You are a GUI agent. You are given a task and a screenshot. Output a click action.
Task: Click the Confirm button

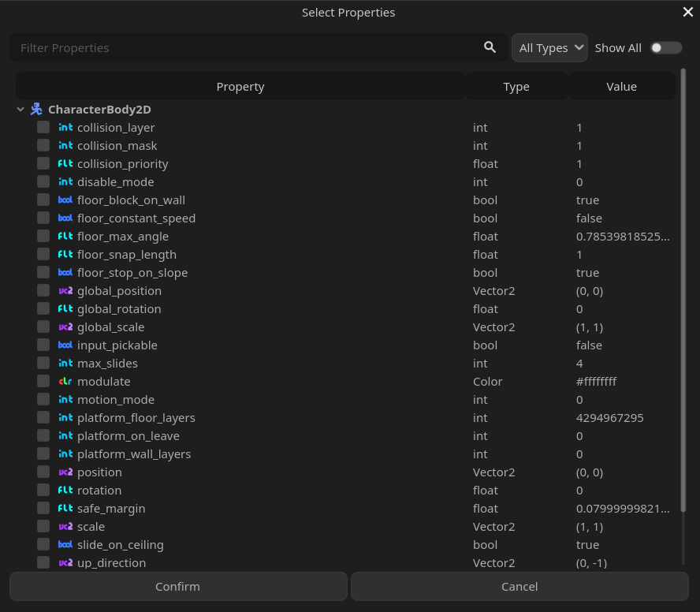click(x=178, y=587)
